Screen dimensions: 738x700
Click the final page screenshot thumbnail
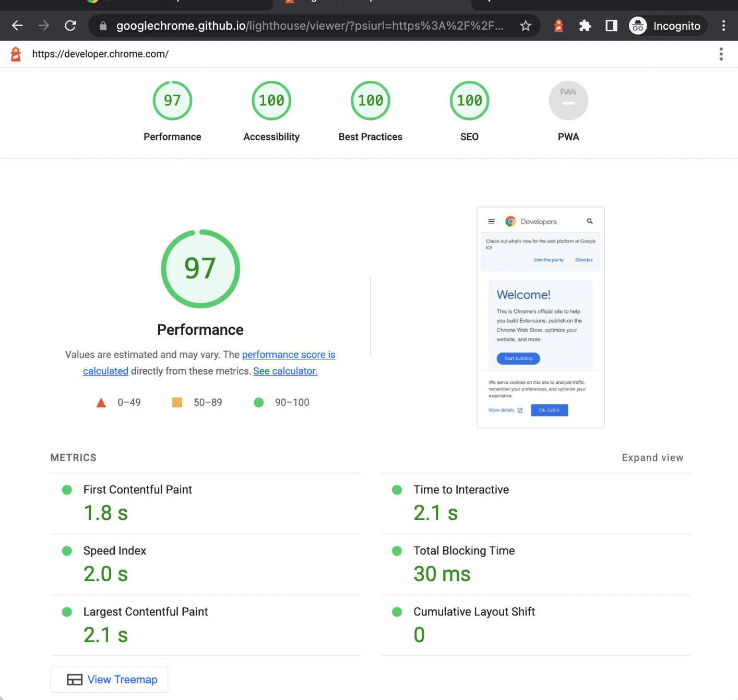tap(540, 317)
